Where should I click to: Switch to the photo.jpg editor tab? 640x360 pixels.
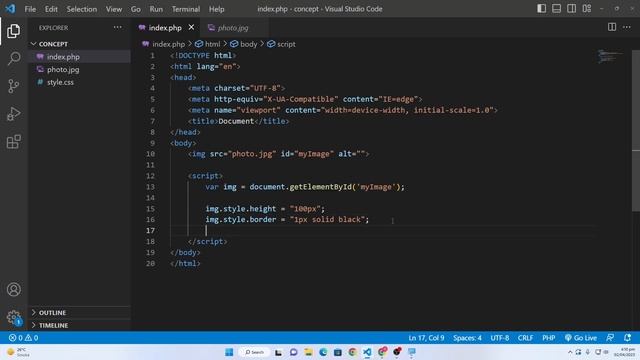pos(233,27)
